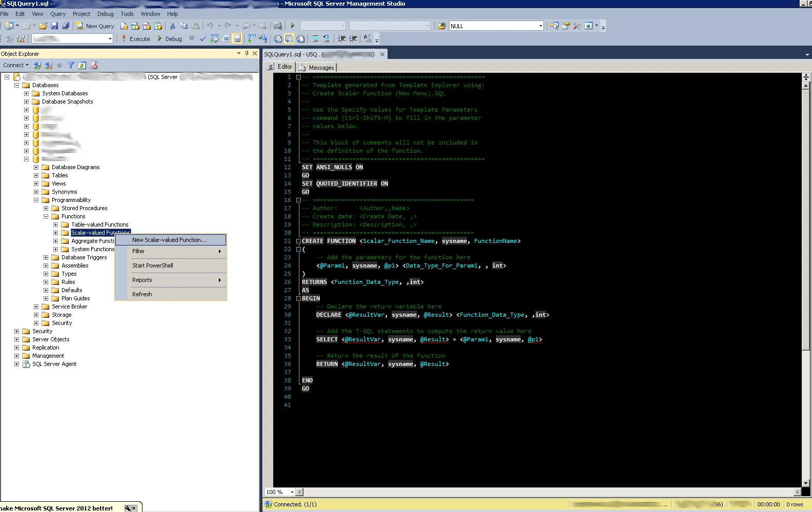The width and height of the screenshot is (812, 512).
Task: Click the Cut scissors icon
Action: pos(172,26)
